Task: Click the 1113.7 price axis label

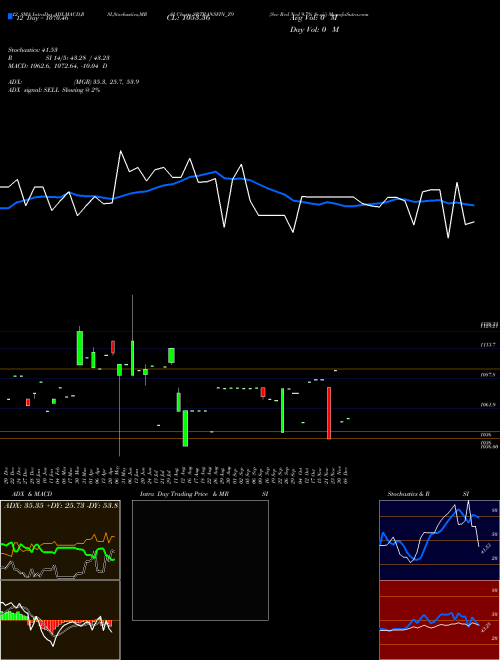Action: click(488, 345)
